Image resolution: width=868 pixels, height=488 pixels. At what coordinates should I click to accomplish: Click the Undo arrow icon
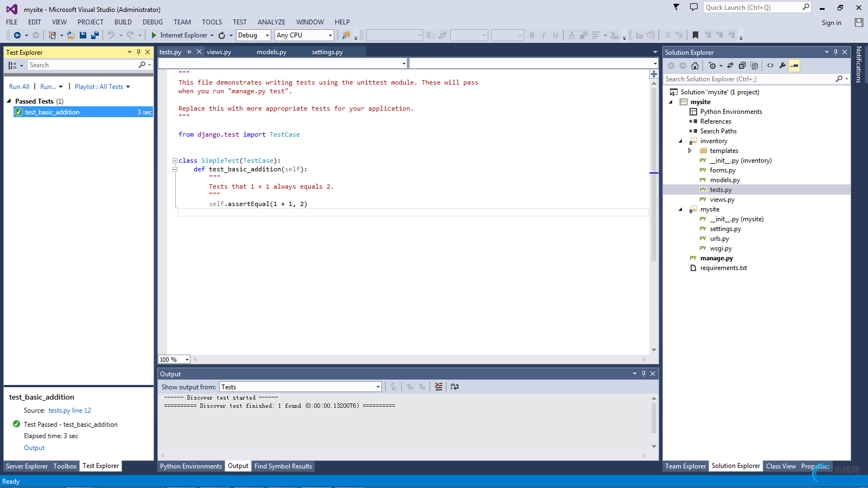pos(111,35)
